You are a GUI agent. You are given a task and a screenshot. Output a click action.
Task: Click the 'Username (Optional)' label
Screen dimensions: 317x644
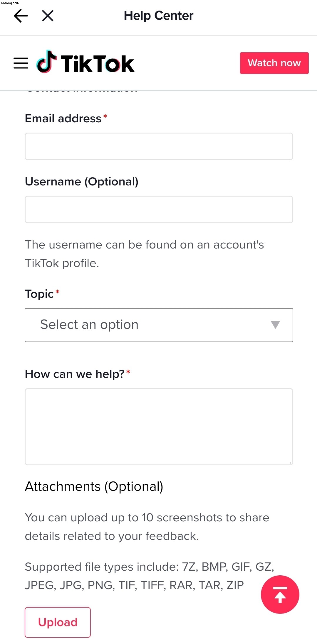click(82, 182)
